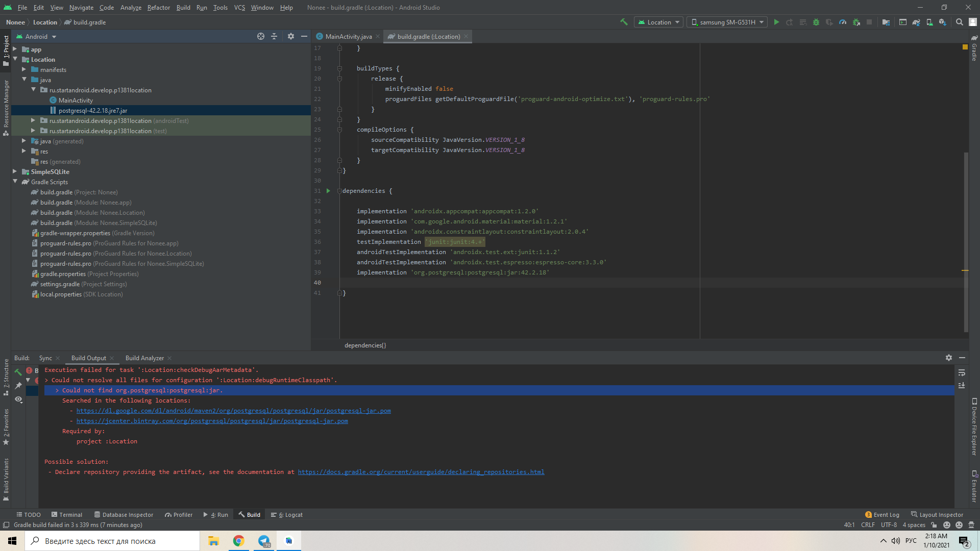Click the Windows search box in taskbar

point(112,541)
